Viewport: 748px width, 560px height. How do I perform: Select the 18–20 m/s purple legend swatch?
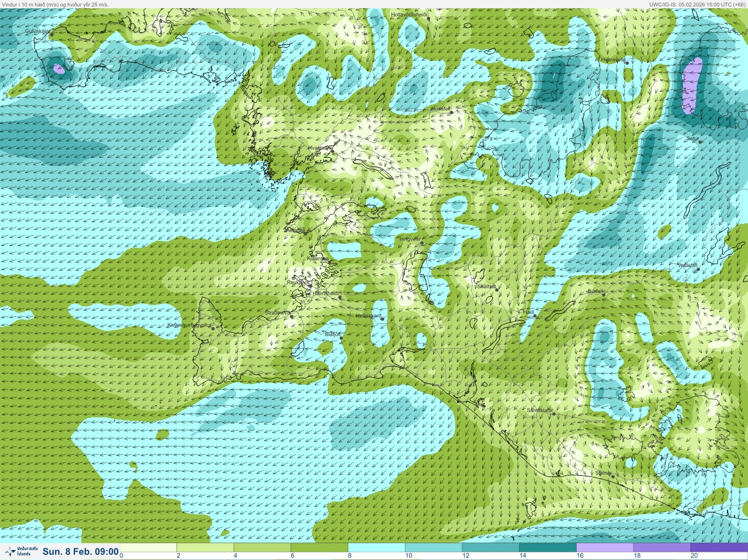663,548
